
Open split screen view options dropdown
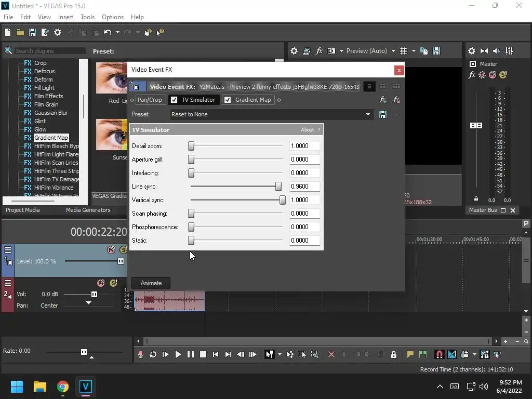pyautogui.click(x=341, y=51)
